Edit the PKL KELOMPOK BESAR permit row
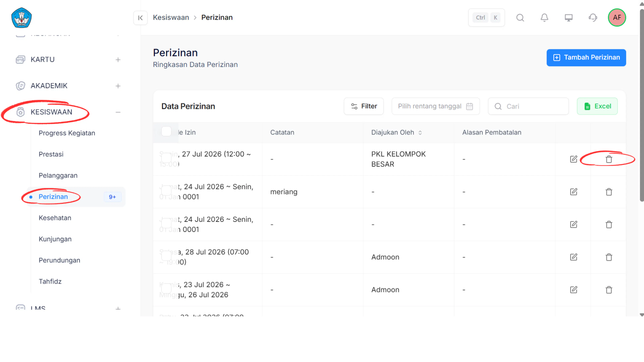Image resolution: width=644 pixels, height=362 pixels. click(574, 159)
